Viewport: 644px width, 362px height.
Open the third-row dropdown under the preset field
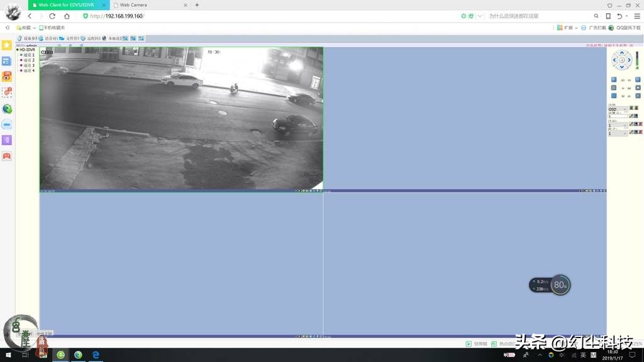[x=618, y=126]
